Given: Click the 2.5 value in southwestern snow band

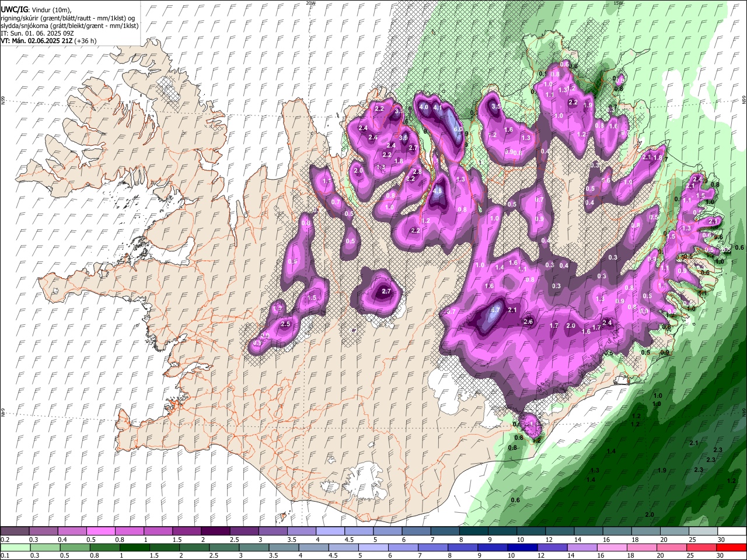Looking at the screenshot, I should 285,324.
